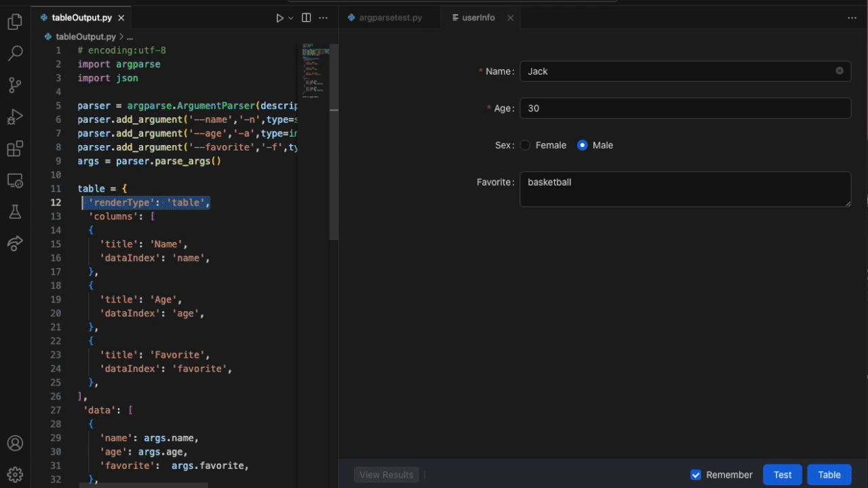Focus the Age input field

coord(685,108)
